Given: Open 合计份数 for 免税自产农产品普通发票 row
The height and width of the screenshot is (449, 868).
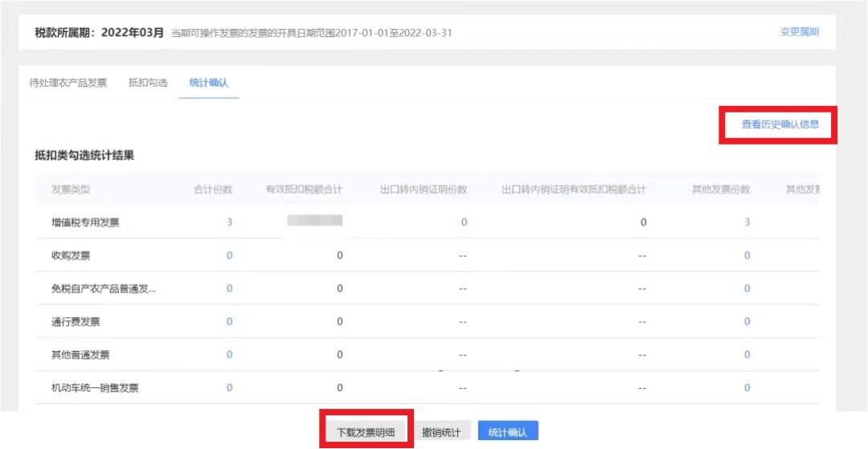Looking at the screenshot, I should [x=229, y=288].
